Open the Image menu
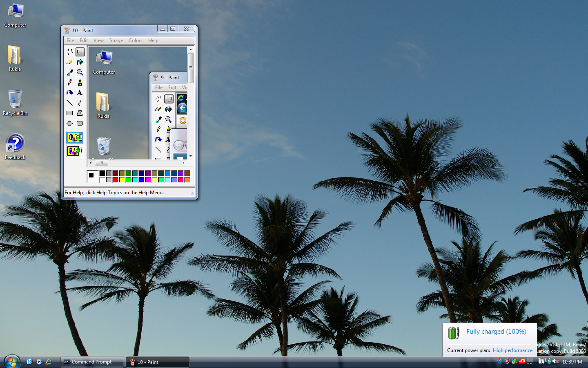This screenshot has width=588, height=368. (x=116, y=40)
